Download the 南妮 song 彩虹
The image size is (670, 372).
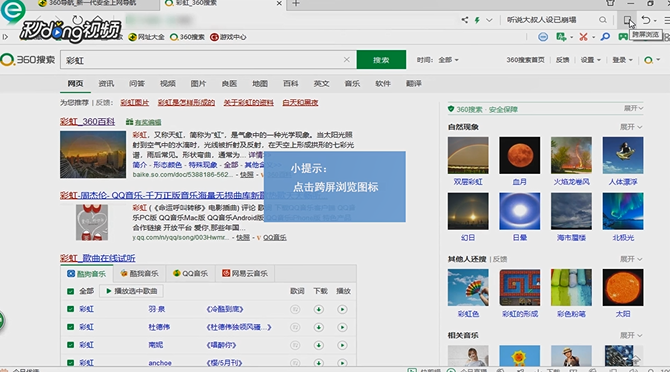[x=318, y=345]
